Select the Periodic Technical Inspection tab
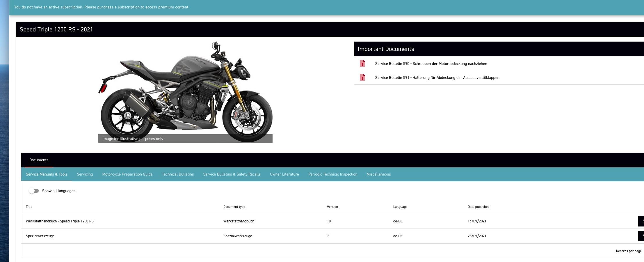Image resolution: width=644 pixels, height=262 pixels. coord(332,174)
